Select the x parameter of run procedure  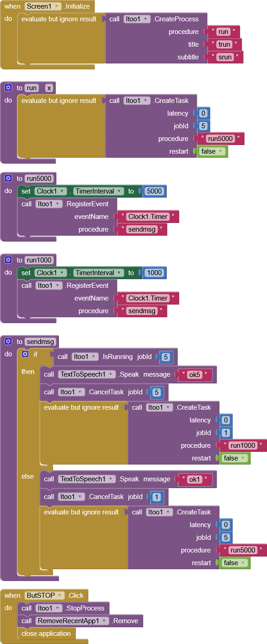click(49, 88)
